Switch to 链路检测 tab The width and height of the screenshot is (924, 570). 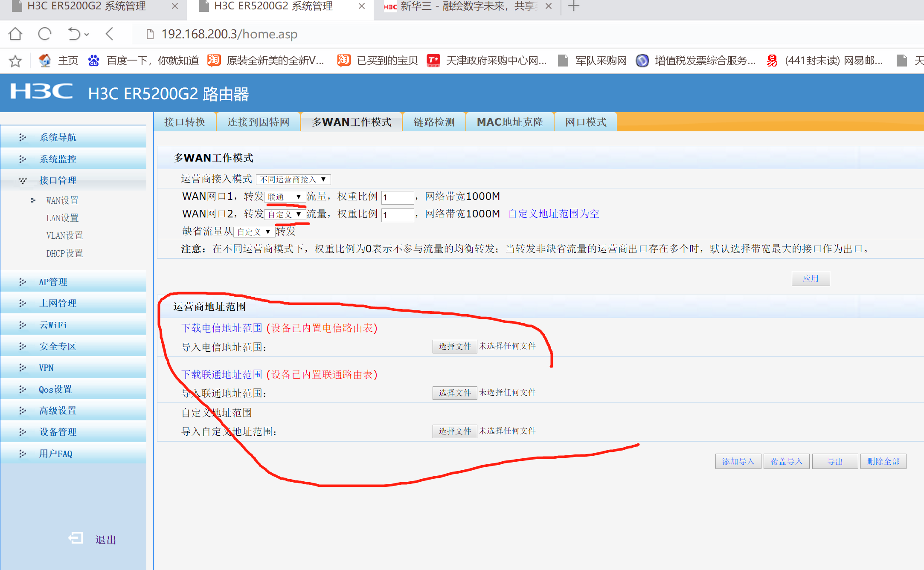coord(434,122)
